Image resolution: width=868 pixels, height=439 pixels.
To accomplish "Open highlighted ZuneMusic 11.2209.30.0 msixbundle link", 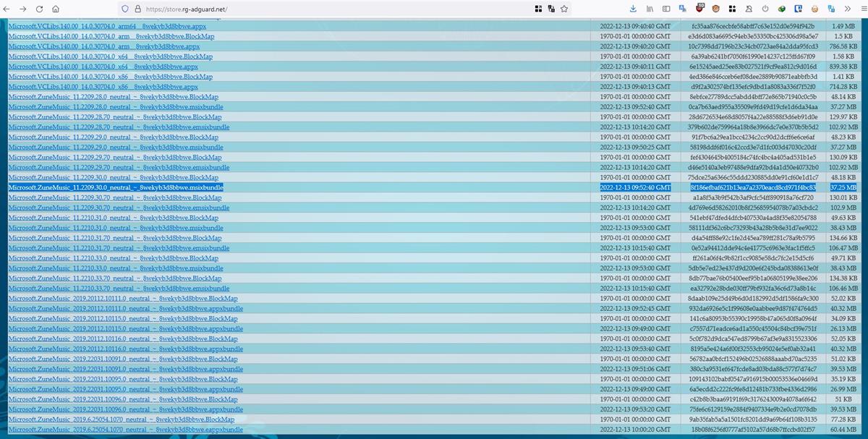I will [x=116, y=187].
